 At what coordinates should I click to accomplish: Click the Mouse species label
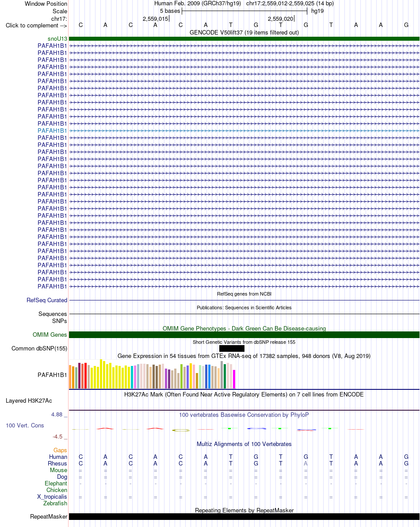coord(58,470)
